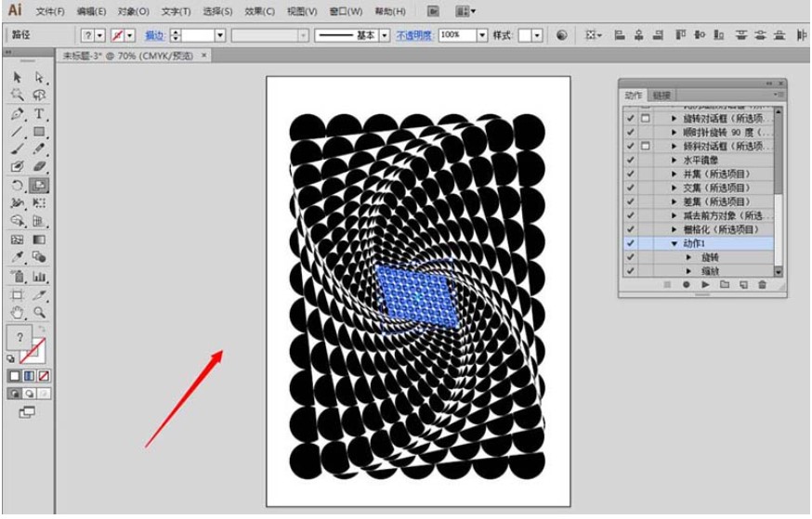Viewport: 812px width, 519px height.
Task: Choose the Eyedropper tool
Action: pos(17,256)
